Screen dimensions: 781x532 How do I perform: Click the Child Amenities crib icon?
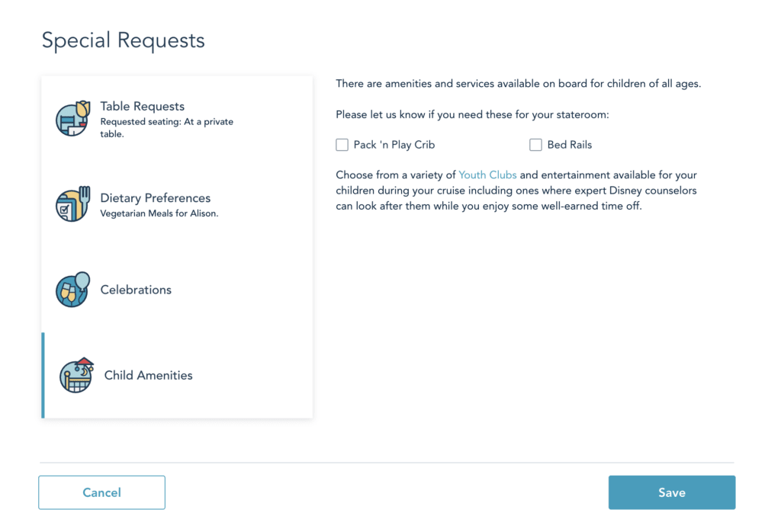pos(76,375)
